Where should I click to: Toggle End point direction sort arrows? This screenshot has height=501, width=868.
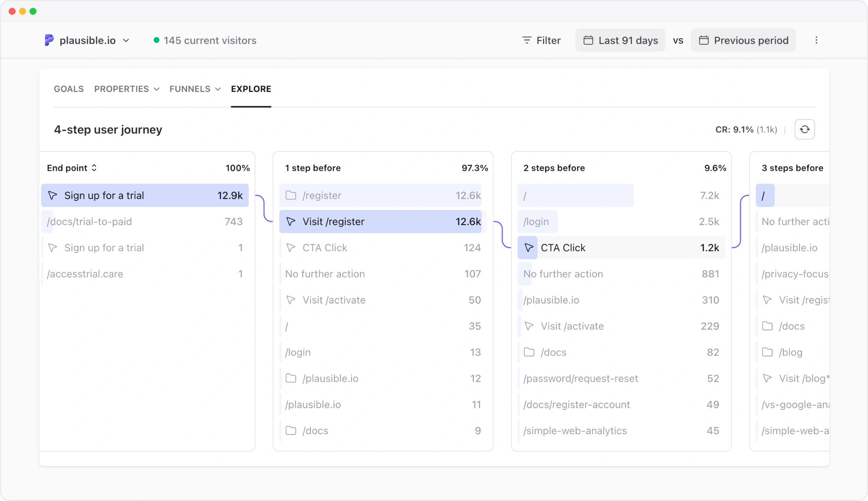pos(94,168)
